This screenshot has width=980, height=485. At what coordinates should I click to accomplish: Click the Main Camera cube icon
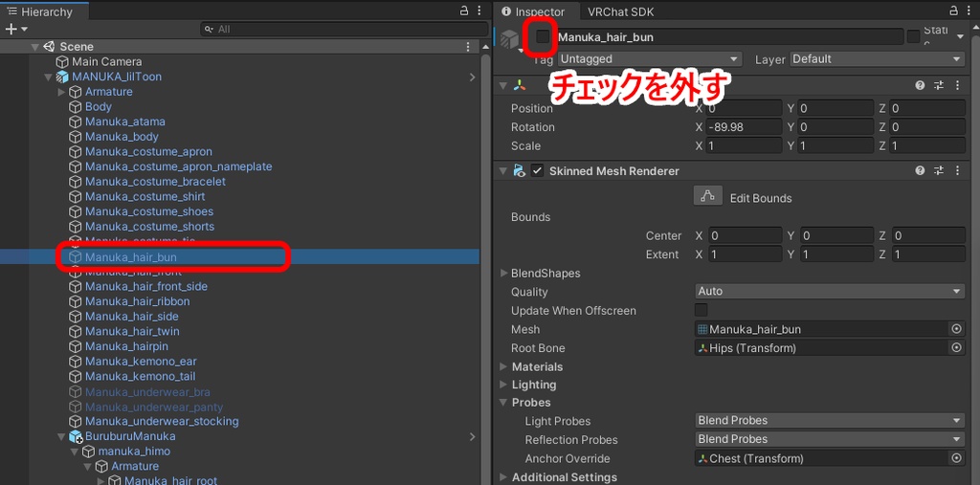coord(62,62)
